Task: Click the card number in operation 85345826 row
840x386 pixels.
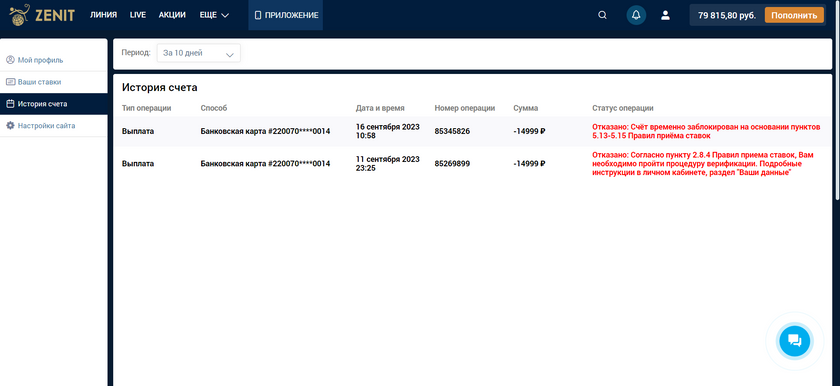Action: pyautogui.click(x=265, y=131)
